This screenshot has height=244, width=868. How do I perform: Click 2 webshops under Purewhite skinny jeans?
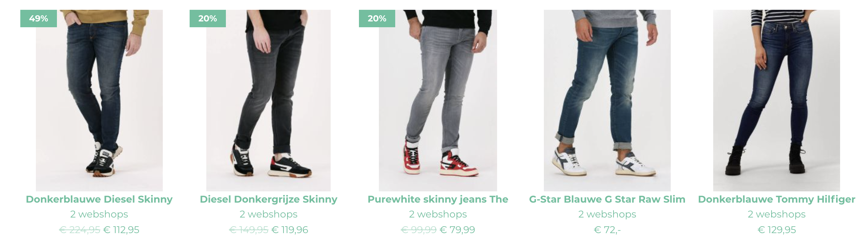438,214
